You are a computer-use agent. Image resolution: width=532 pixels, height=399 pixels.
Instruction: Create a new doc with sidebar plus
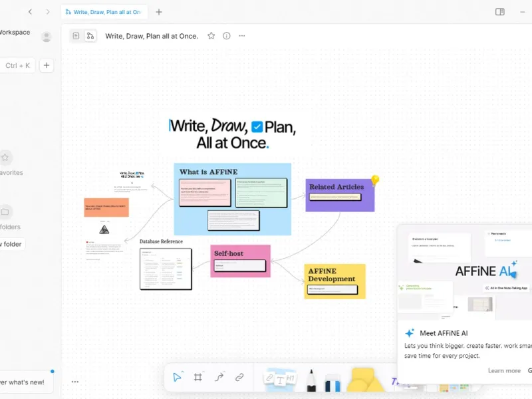47,65
